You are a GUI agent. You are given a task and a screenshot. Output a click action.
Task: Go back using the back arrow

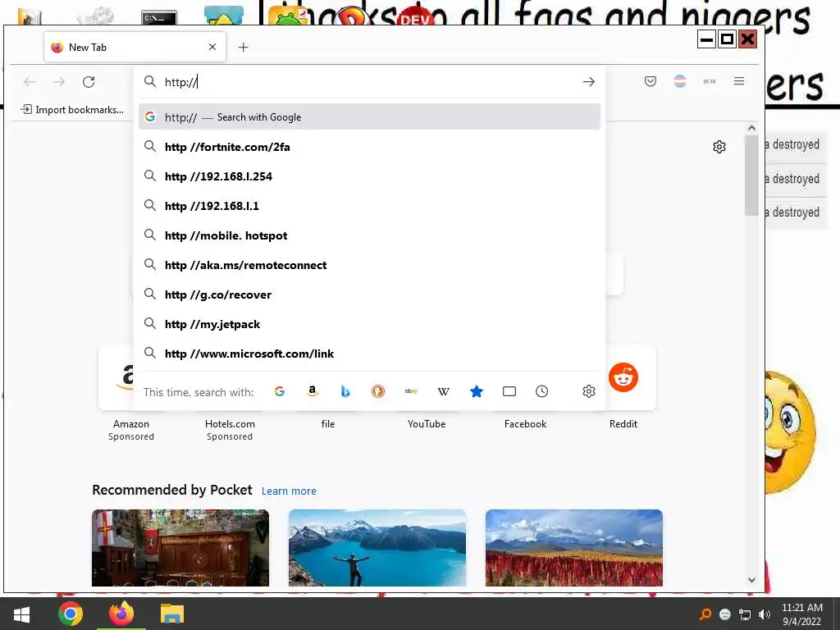30,82
